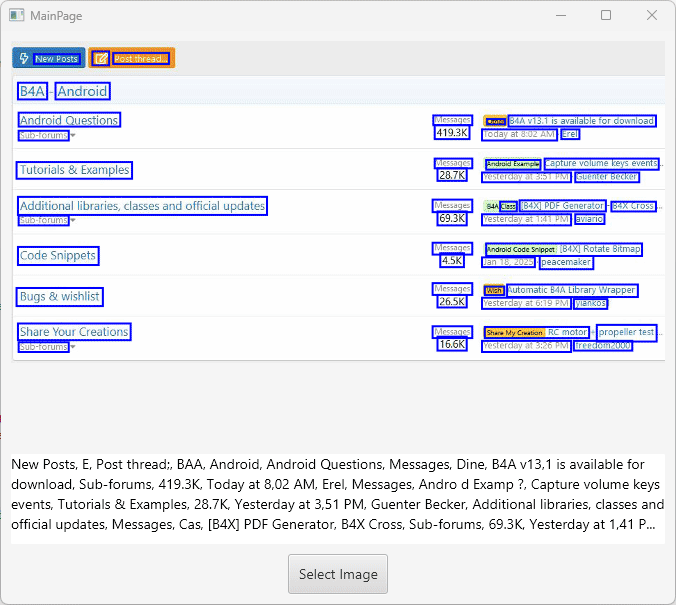Open user profile aviario

(x=589, y=219)
